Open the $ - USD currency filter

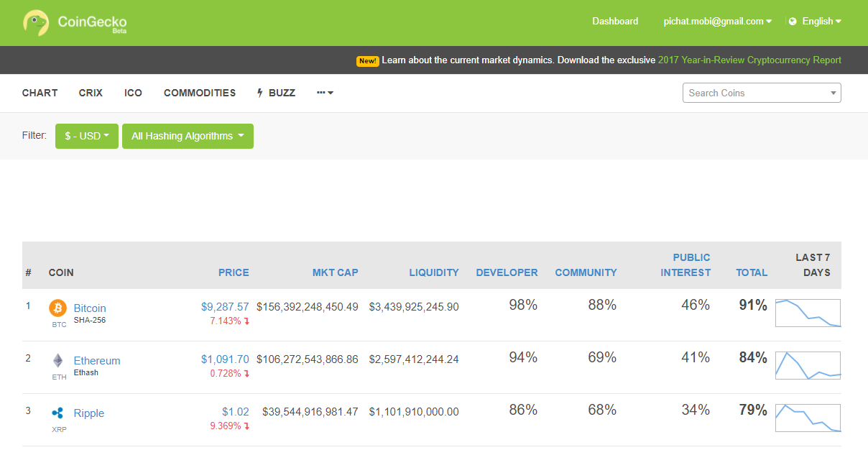coord(87,136)
